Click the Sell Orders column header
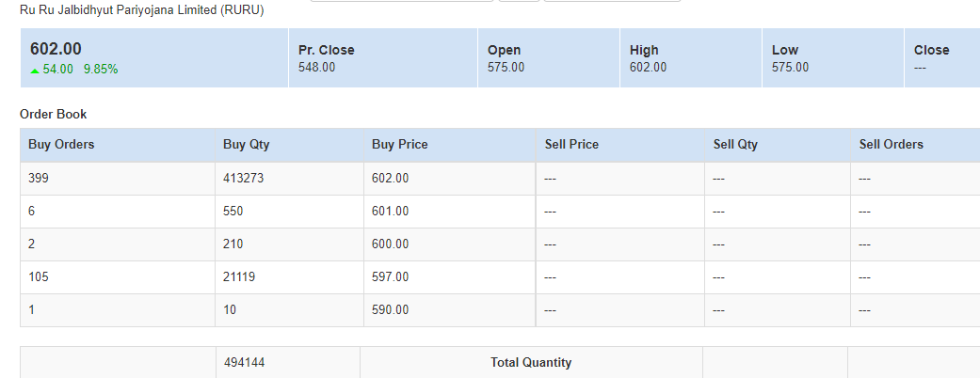Image resolution: width=980 pixels, height=378 pixels. pos(891,144)
